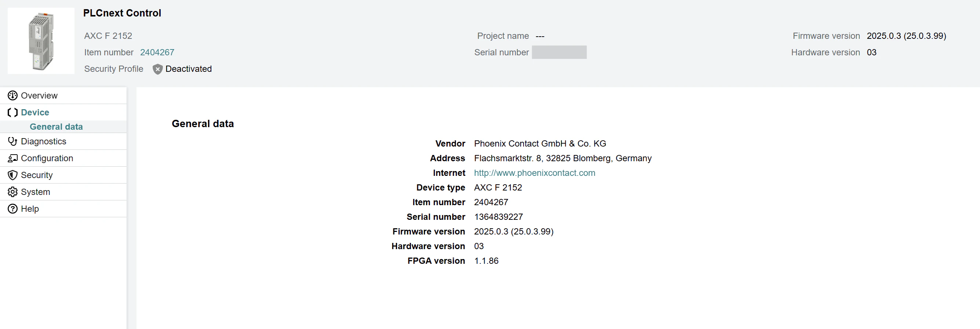This screenshot has width=980, height=329.
Task: Open the phoenixcontact.com website link
Action: [x=535, y=173]
